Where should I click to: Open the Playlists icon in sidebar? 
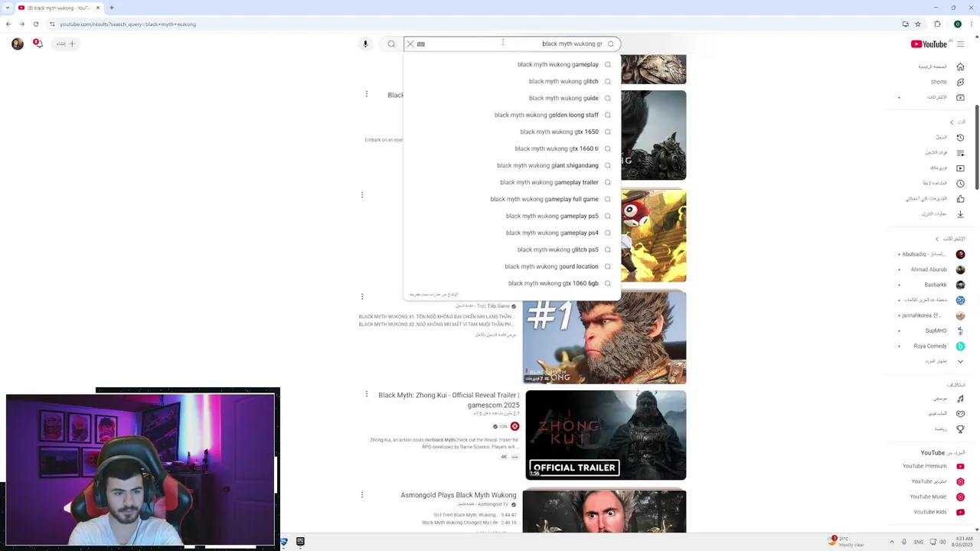point(960,153)
